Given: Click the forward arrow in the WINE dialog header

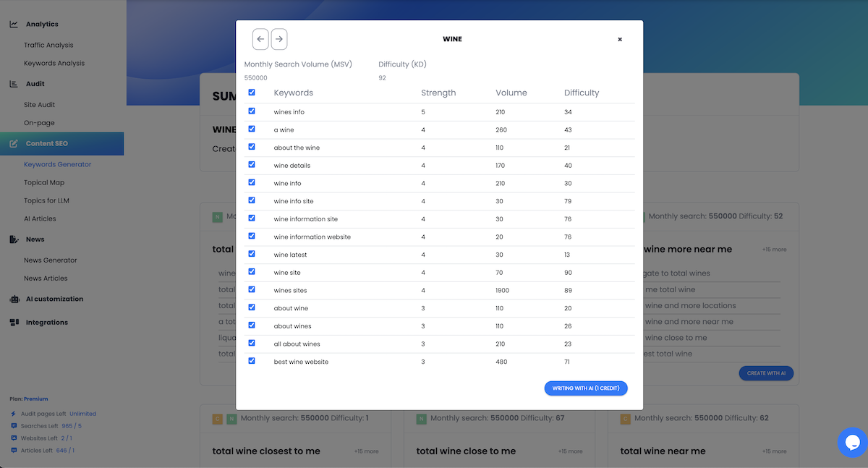Looking at the screenshot, I should tap(279, 39).
